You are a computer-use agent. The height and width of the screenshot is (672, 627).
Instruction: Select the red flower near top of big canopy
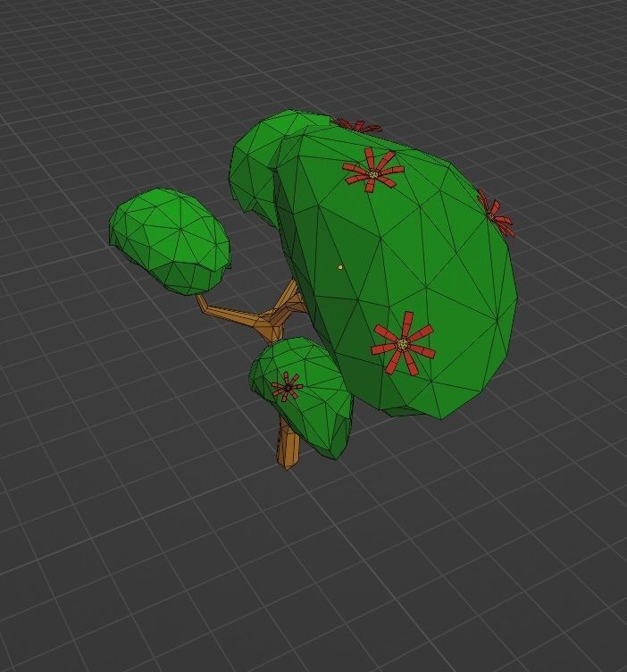point(373,170)
